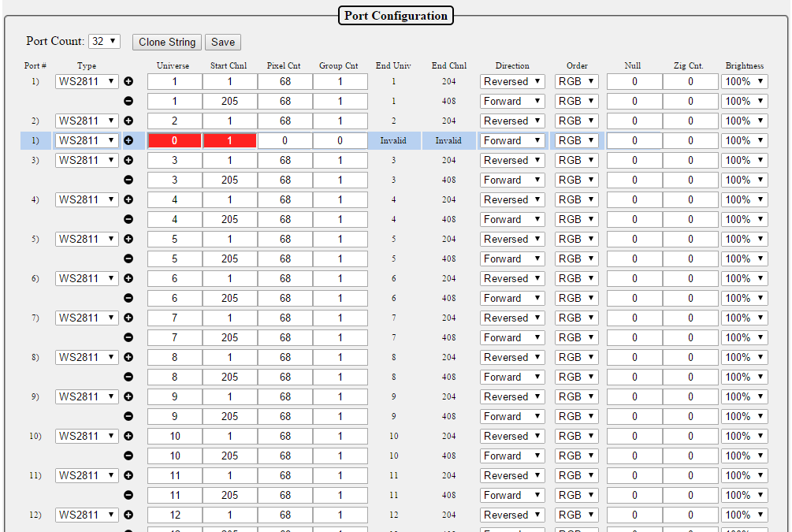Click the plus icon on the highlighted invalid row
Screen dimensions: 792x532
click(x=128, y=140)
